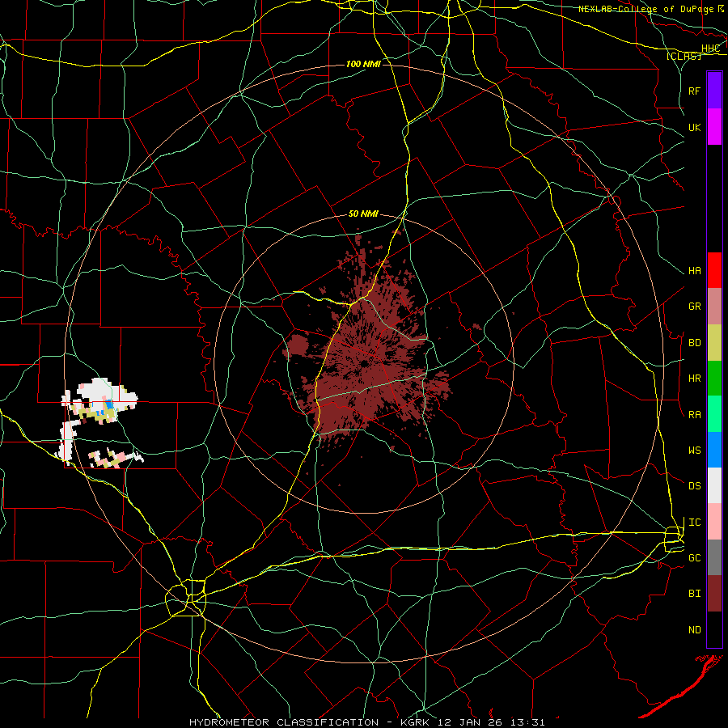Click the blue wet snow pixels in echo
The height and width of the screenshot is (728, 728).
[108, 404]
